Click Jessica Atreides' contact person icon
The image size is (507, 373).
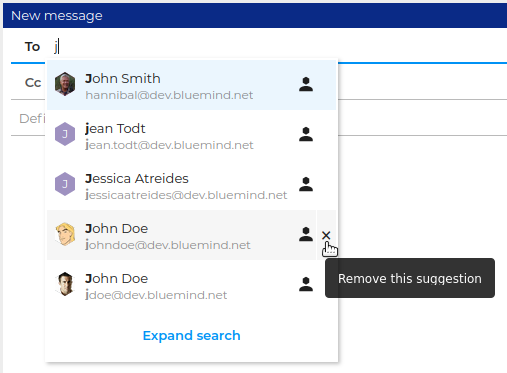click(x=306, y=184)
